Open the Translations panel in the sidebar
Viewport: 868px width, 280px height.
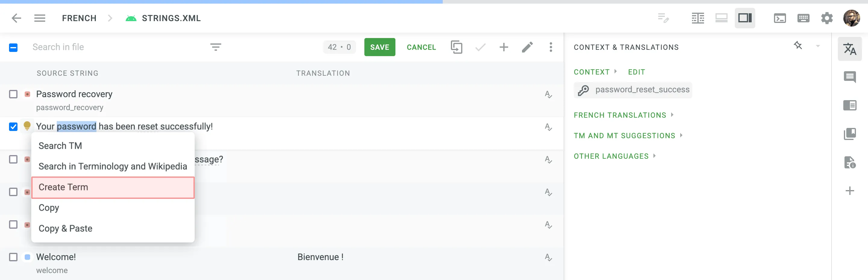(851, 50)
